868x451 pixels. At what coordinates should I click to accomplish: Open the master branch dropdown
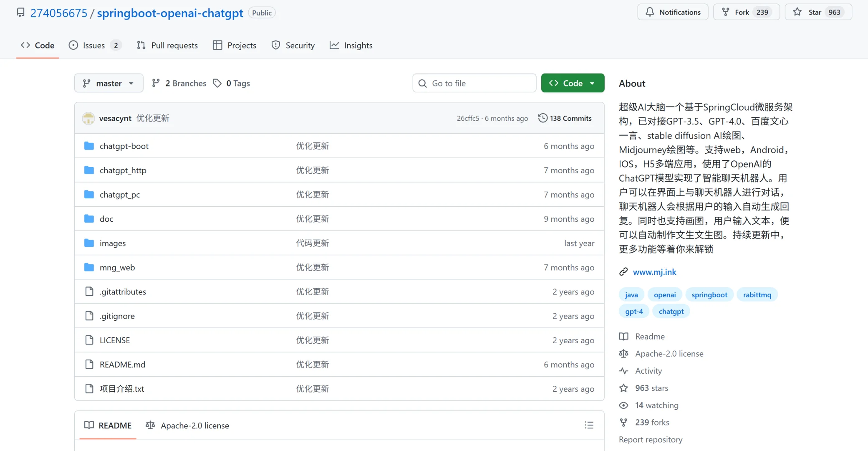point(108,83)
